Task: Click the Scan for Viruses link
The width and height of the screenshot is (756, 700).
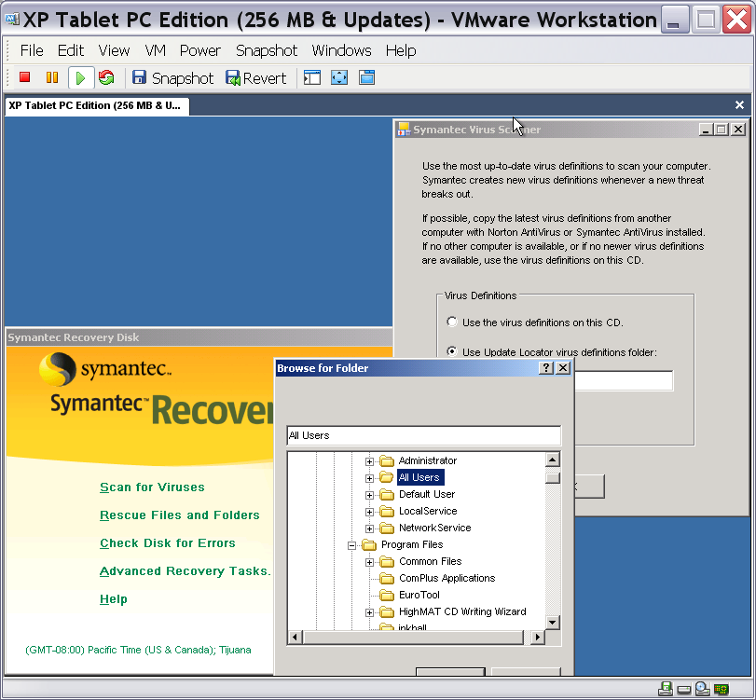Action: (x=152, y=487)
